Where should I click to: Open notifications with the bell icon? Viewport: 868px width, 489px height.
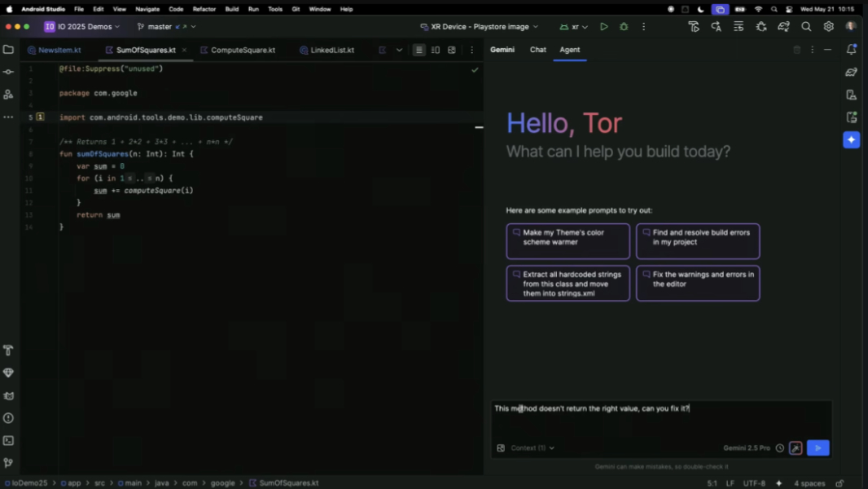852,50
